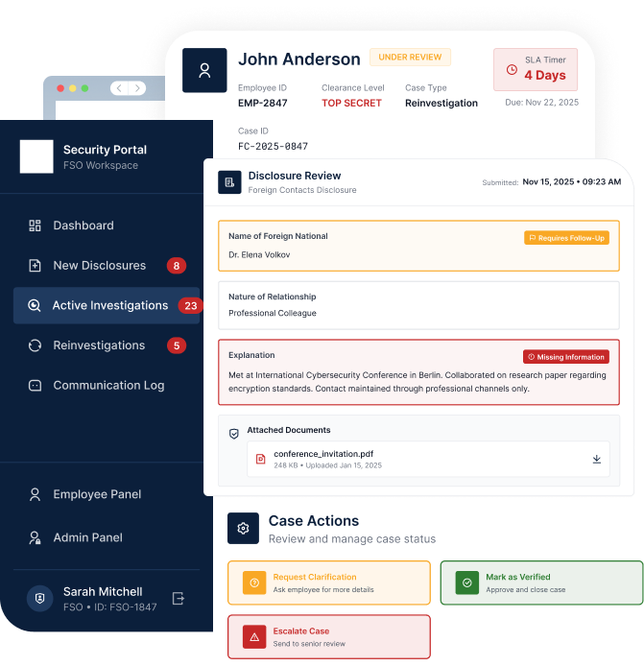Click the SLA Timer 4 Days box
Image resolution: width=644 pixels, height=666 pixels.
536,69
